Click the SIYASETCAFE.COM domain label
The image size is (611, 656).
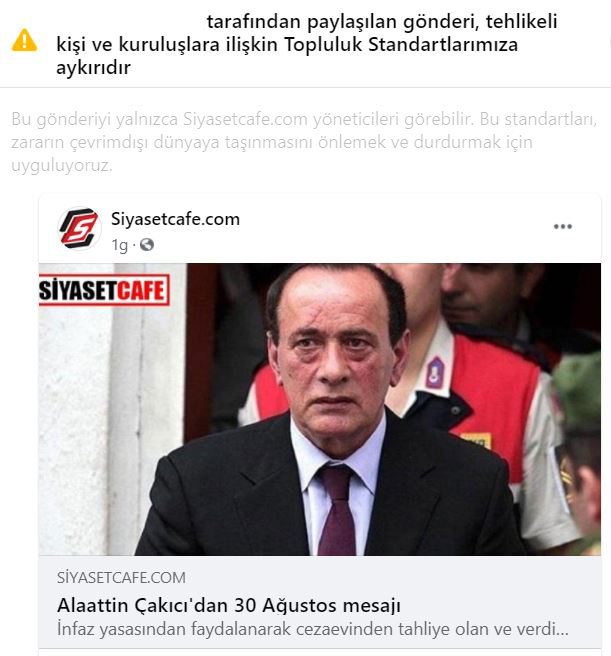[121, 578]
